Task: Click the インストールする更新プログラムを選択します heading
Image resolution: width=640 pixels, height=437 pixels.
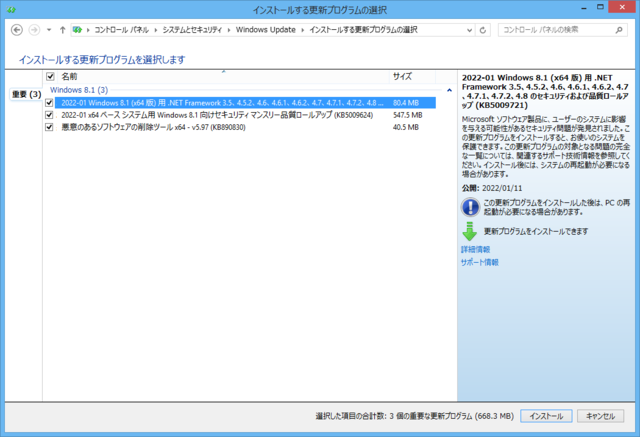Action: click(102, 60)
